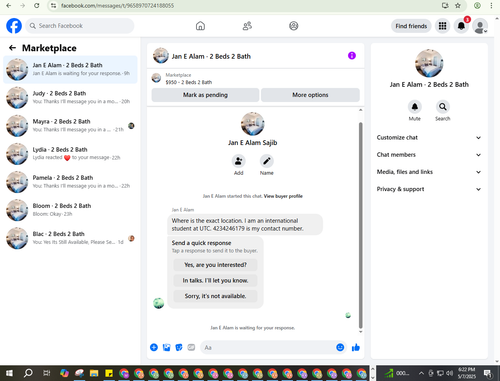Screen dimensions: 500x381
Task: Reload the page with browser refresh icon
Action: point(37,5)
